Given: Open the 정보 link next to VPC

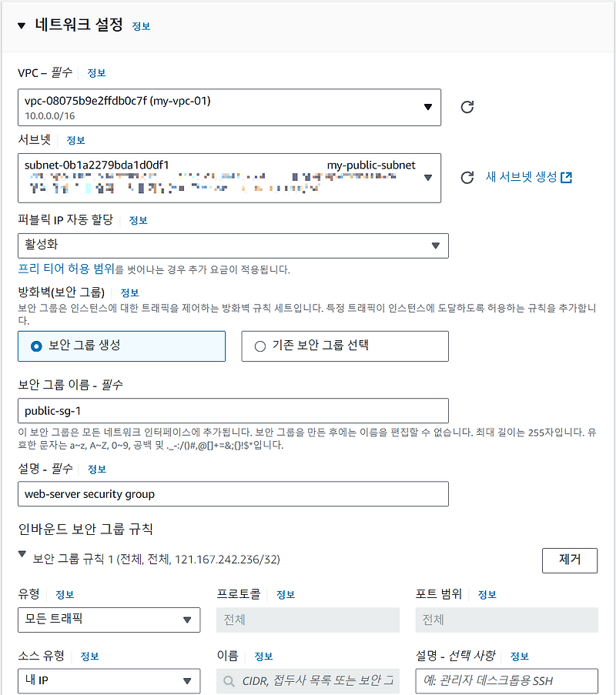Looking at the screenshot, I should click(96, 72).
